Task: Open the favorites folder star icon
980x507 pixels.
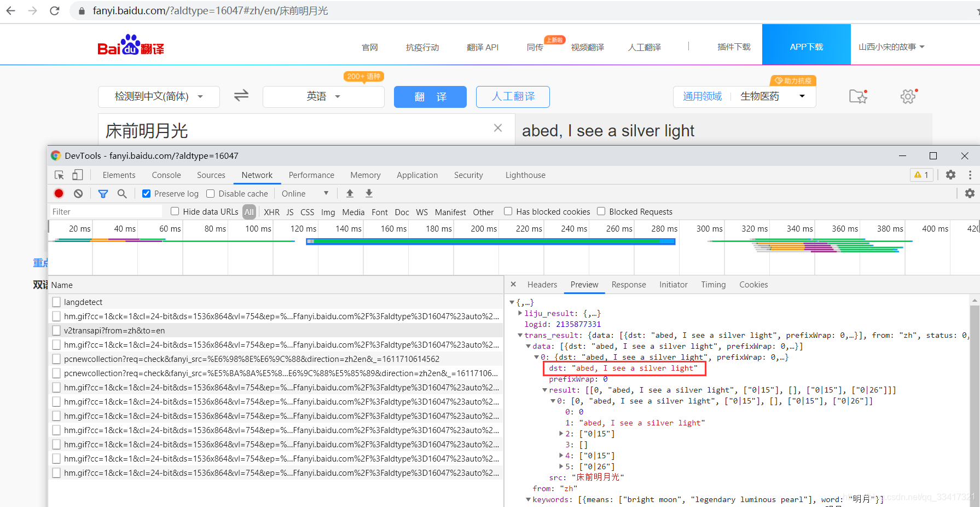Action: pyautogui.click(x=858, y=96)
